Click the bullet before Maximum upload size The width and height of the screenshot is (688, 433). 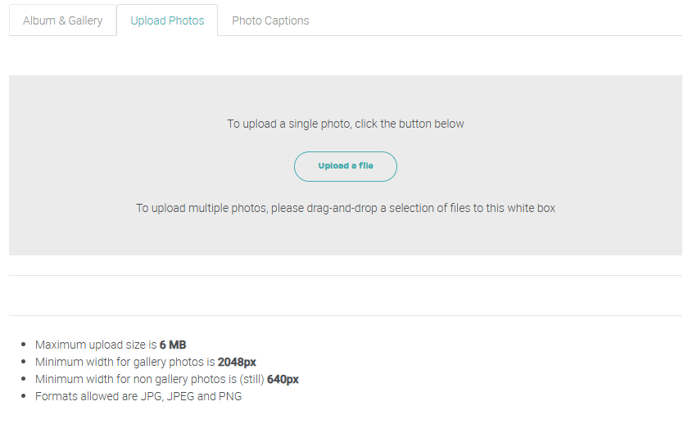[23, 345]
